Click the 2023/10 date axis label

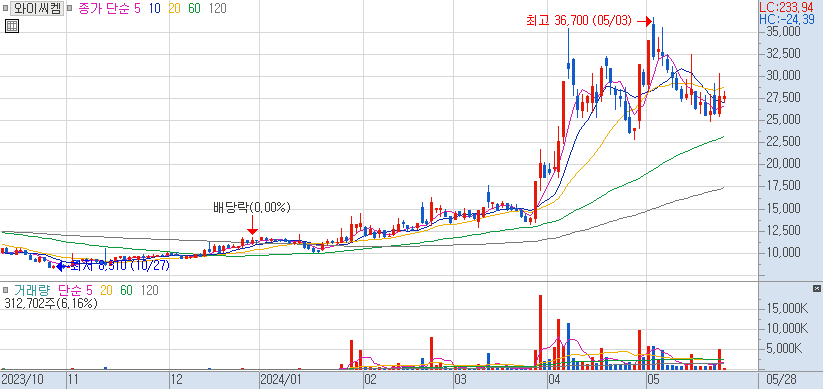point(22,379)
